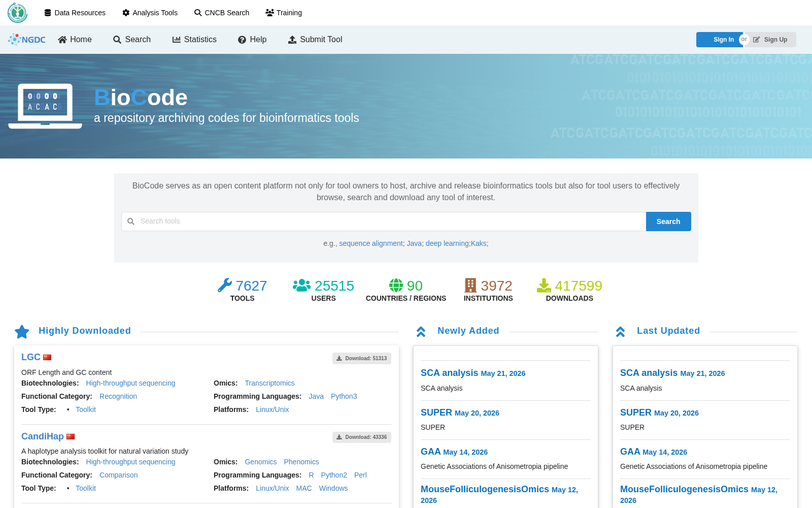The image size is (812, 508).
Task: Click the sequence alignment example link
Action: click(x=371, y=244)
